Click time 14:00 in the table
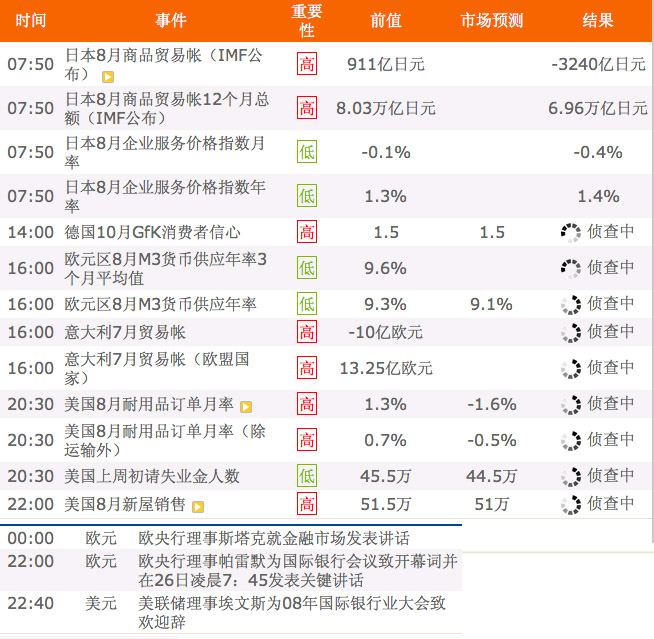This screenshot has height=639, width=654. coord(30,232)
